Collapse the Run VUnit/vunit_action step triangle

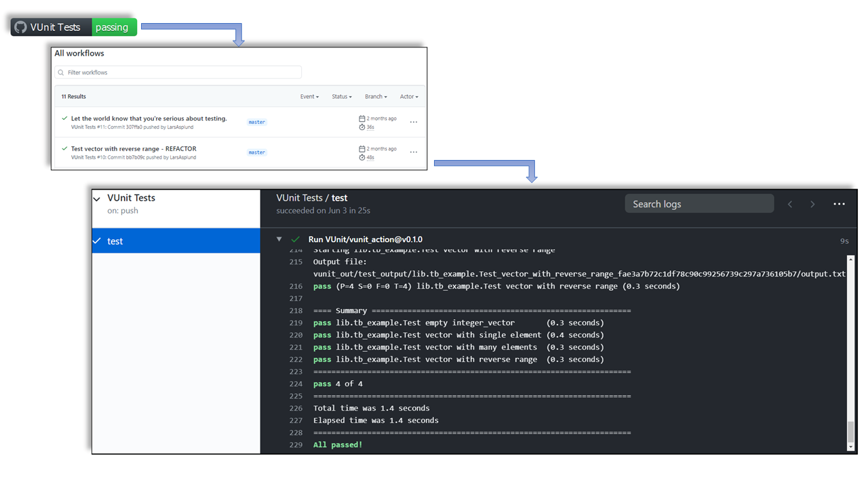click(x=279, y=239)
